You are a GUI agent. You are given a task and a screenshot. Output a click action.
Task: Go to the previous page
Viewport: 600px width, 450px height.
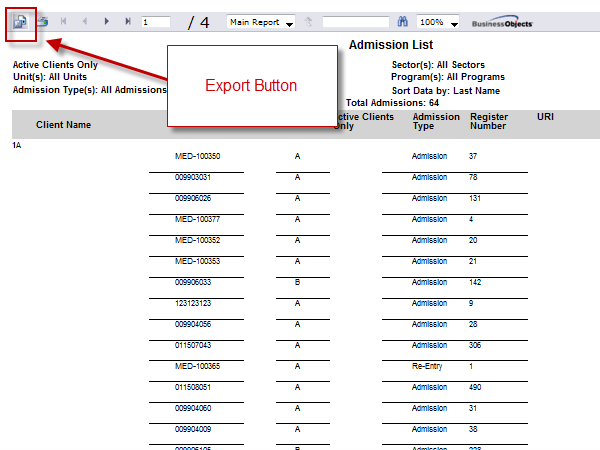pyautogui.click(x=85, y=21)
